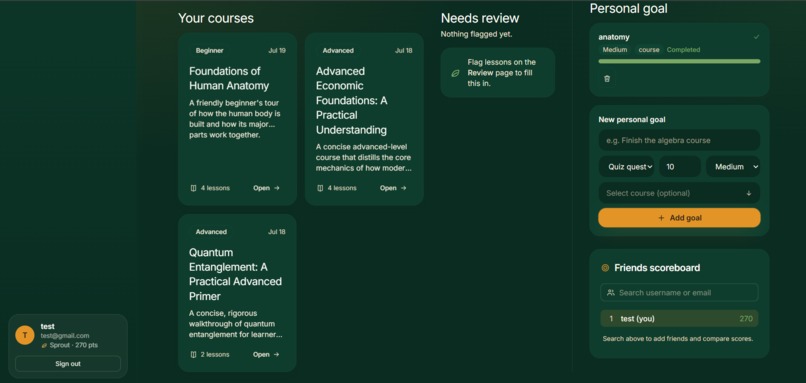The height and width of the screenshot is (383, 806).
Task: Click the Sprout leaf icon near 270 pts
Action: 44,345
